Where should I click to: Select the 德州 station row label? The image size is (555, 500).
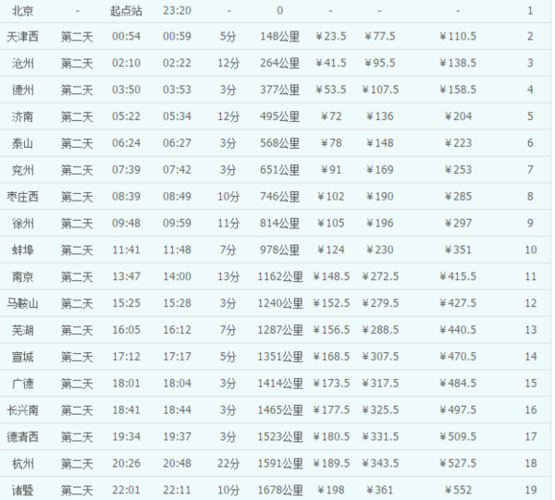tap(23, 90)
